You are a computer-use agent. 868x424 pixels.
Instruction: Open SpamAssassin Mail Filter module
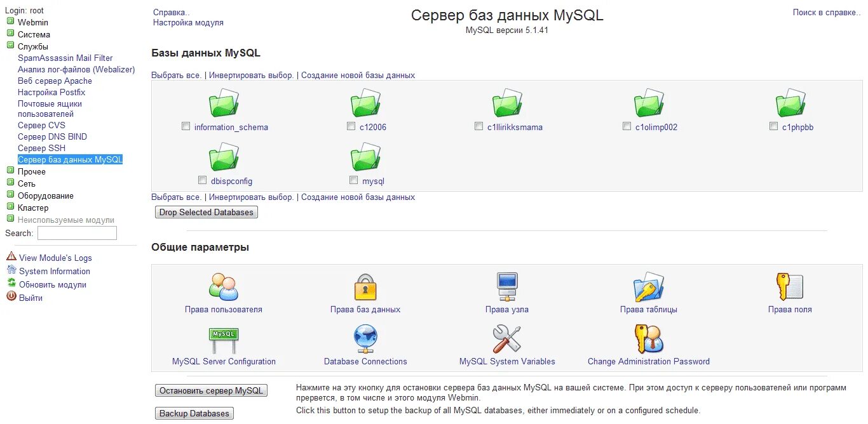point(65,58)
